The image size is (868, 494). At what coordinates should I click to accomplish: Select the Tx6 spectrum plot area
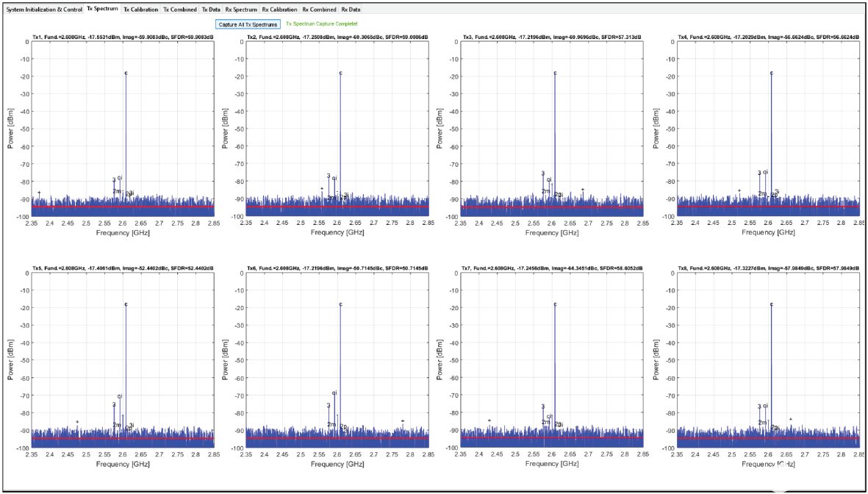tap(337, 360)
